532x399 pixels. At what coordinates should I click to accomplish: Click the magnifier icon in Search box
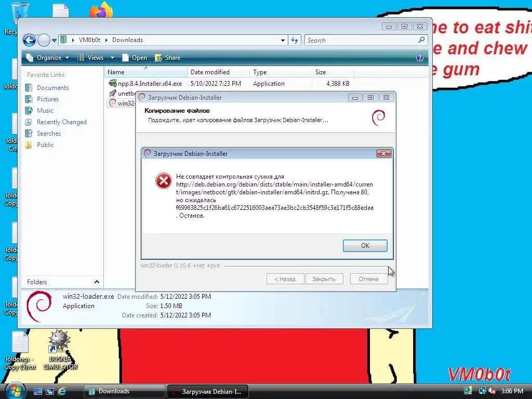(x=421, y=40)
